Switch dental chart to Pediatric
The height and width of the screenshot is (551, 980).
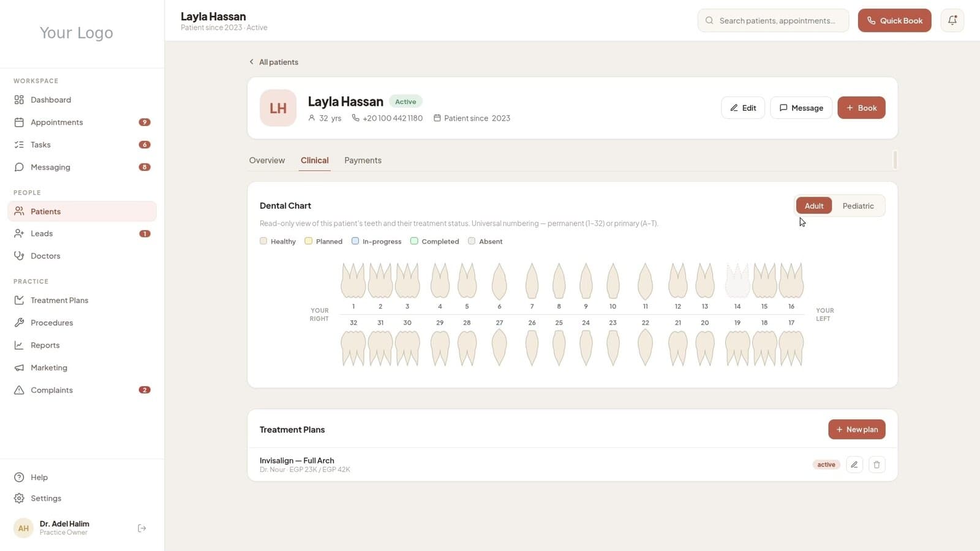point(858,206)
